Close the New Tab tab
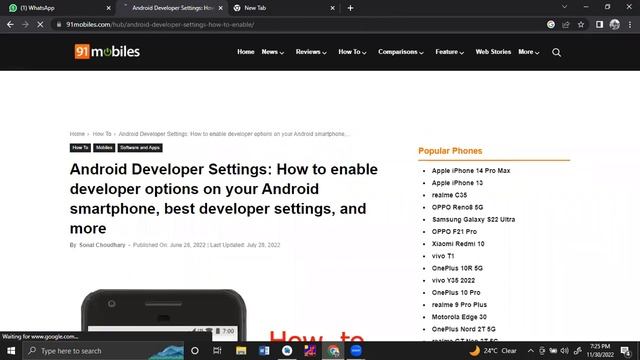Image resolution: width=640 pixels, height=360 pixels. [332, 8]
